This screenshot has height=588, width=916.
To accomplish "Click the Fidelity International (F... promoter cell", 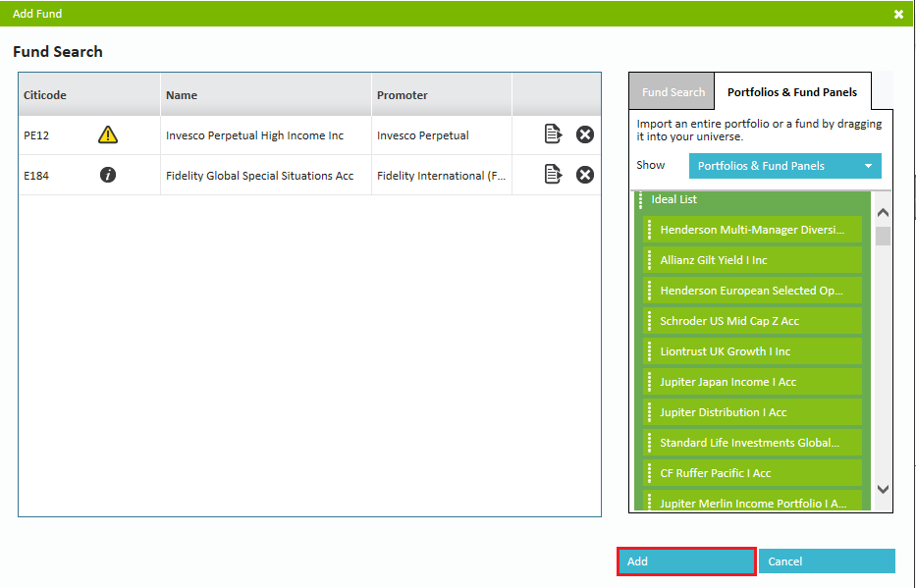I will (x=441, y=175).
